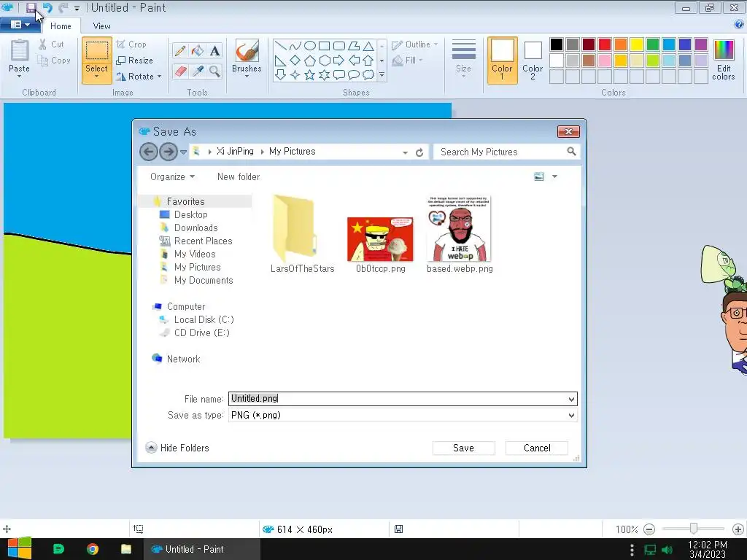Select the Color picker eyedropper tool
Screen dimensions: 747x560
(x=197, y=71)
